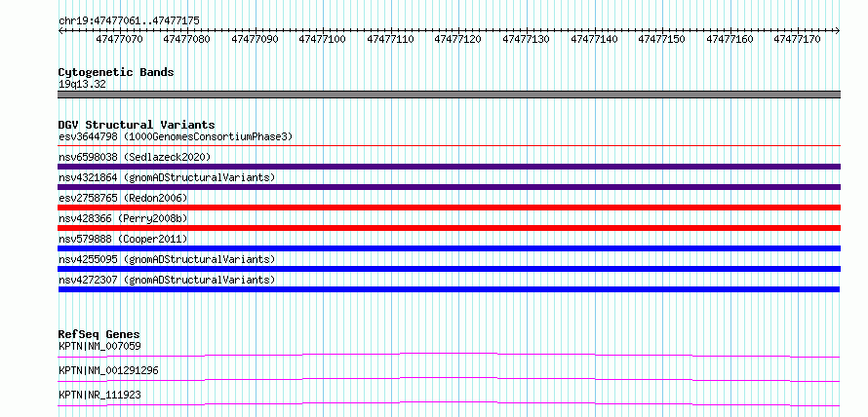
Task: Click the red bar for esv2758765
Action: pyautogui.click(x=449, y=208)
